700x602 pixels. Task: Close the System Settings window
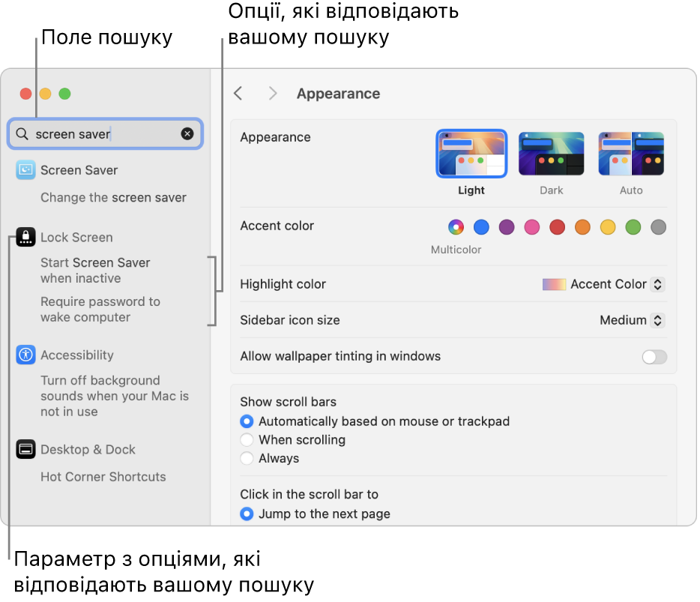[x=26, y=94]
